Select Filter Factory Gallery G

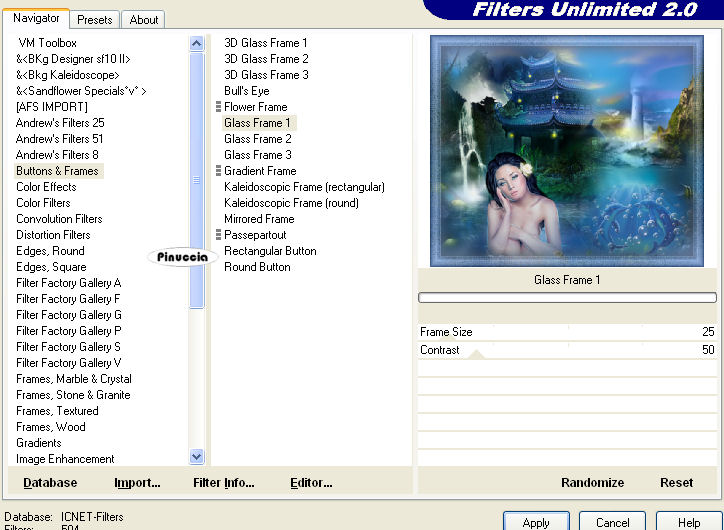click(69, 315)
